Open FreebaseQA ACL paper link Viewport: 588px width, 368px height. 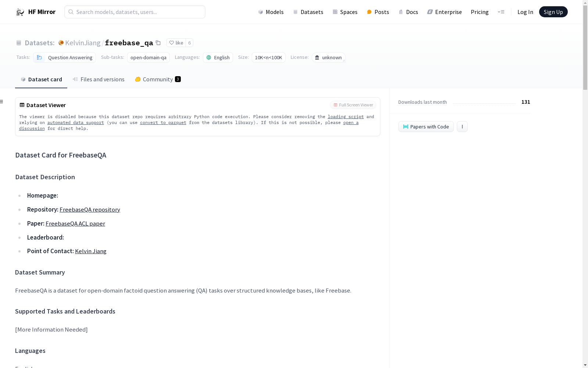click(x=75, y=223)
